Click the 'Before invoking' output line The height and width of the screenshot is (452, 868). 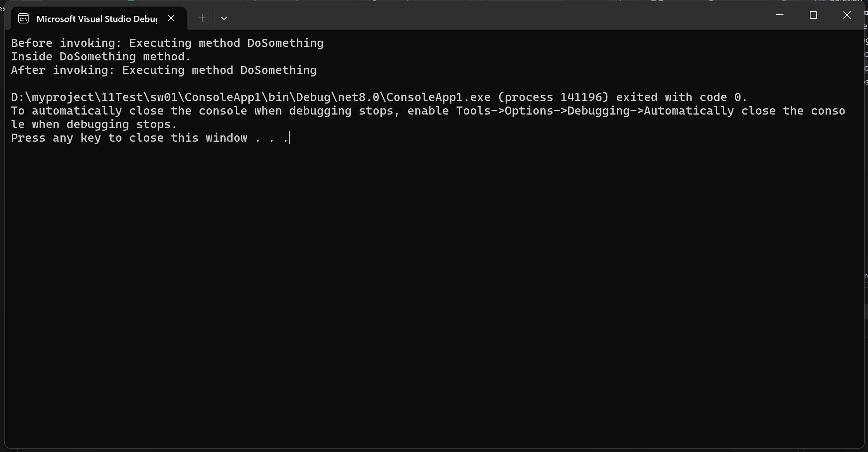[167, 43]
